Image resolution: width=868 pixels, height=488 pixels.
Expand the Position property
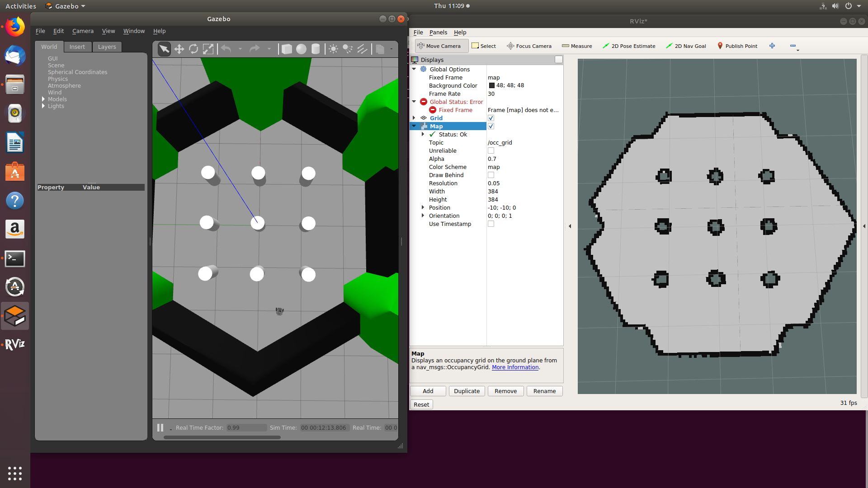[x=423, y=207]
